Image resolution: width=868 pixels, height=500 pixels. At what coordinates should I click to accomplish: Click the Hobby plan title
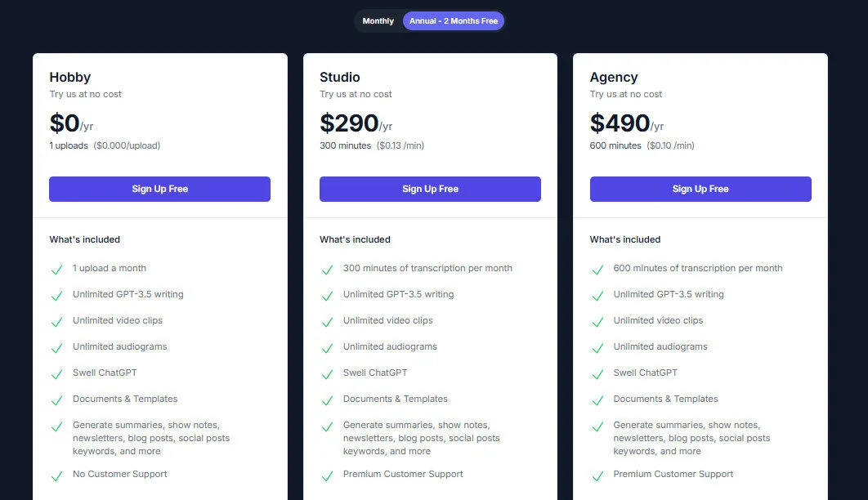coord(69,77)
